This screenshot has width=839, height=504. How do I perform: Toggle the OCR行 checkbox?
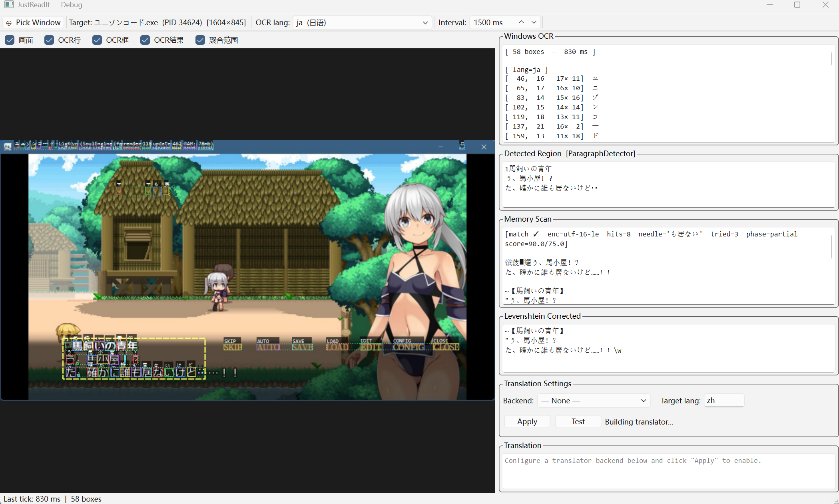click(x=49, y=40)
